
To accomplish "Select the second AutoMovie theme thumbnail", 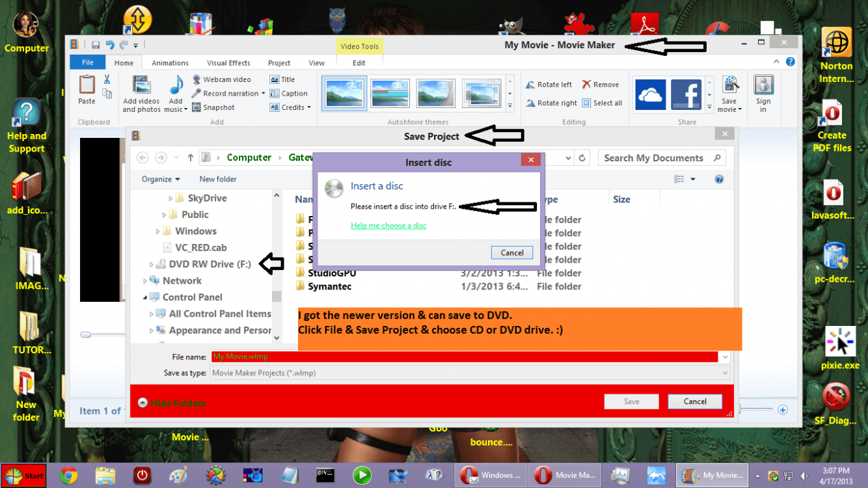I will [x=390, y=94].
